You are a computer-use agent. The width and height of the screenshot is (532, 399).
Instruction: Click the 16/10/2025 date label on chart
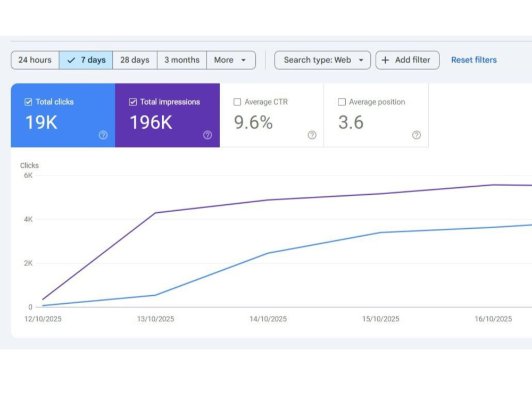click(493, 319)
